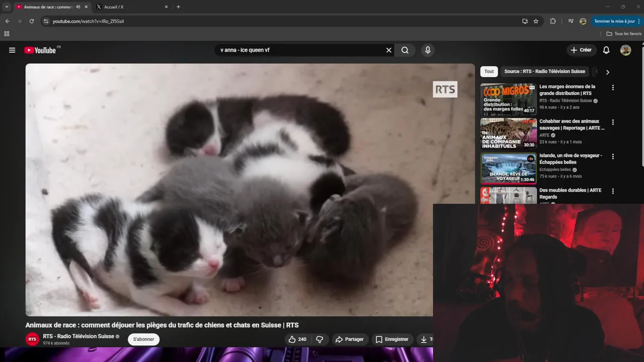
Task: Open the 'Des meubles durables | ARTE Regards' title
Action: pyautogui.click(x=571, y=194)
